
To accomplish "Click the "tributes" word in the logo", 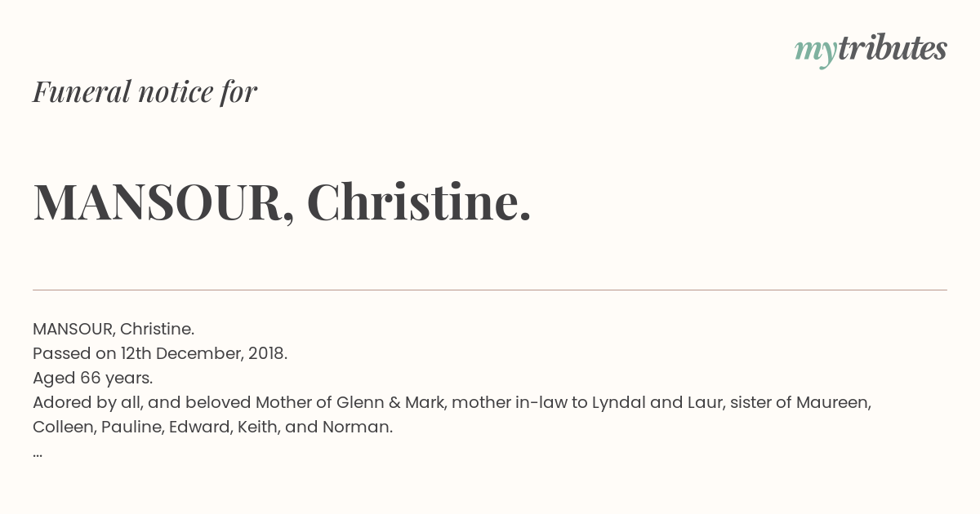I will [892, 48].
